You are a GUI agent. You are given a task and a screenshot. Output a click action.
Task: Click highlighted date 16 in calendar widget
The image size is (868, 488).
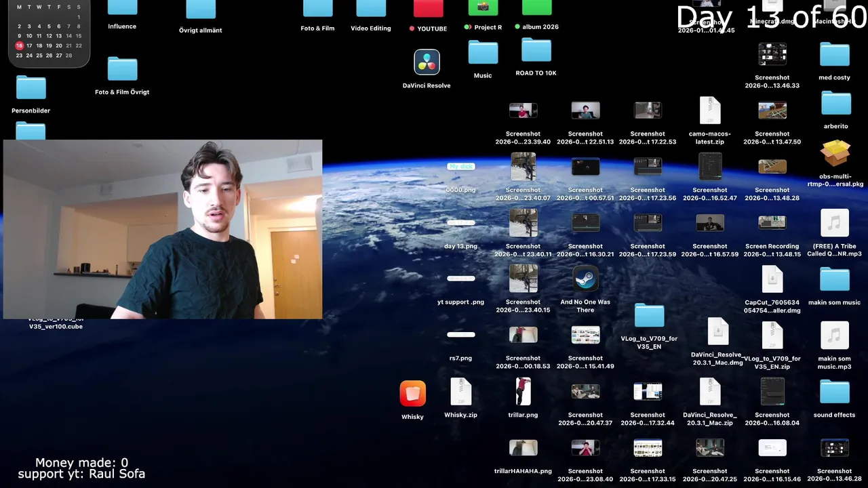click(19, 45)
